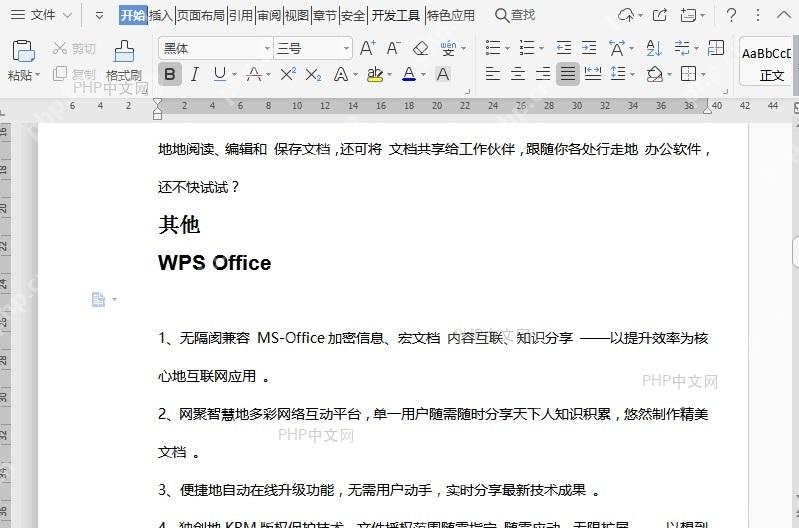
Task: Click the share document icon
Action: (x=660, y=15)
